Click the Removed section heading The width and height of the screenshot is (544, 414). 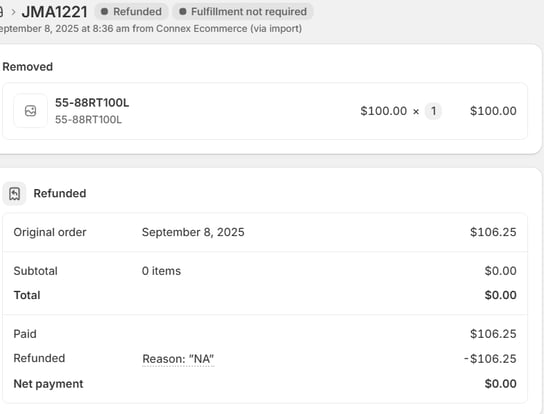28,67
